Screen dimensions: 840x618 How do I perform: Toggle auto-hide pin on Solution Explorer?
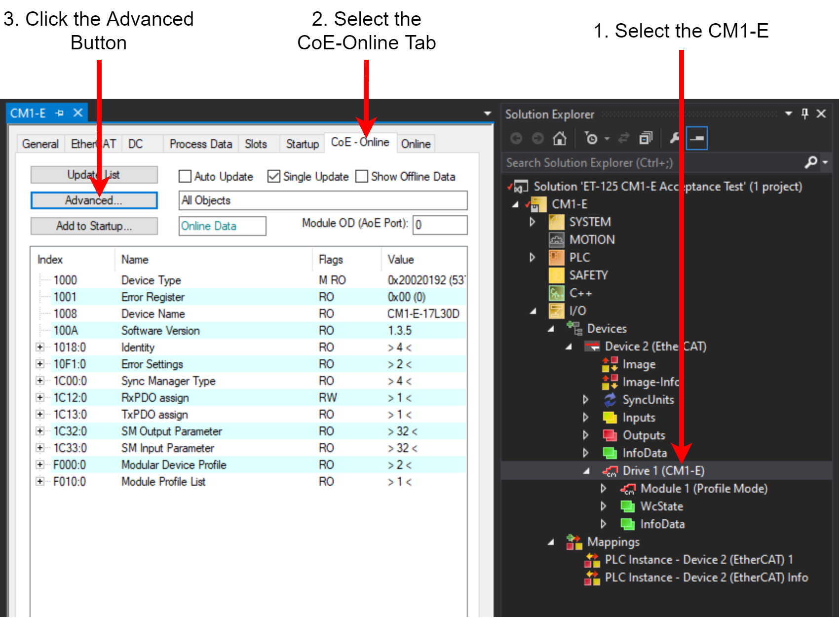805,114
